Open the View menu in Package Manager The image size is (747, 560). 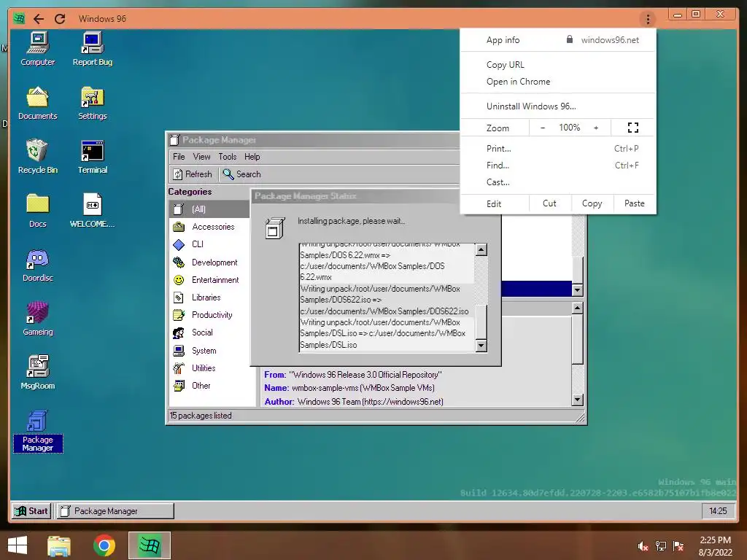point(201,157)
